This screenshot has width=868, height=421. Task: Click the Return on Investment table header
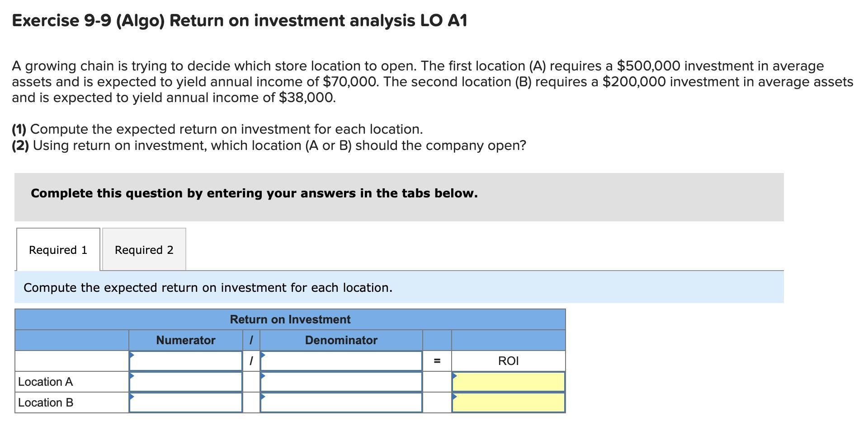[290, 319]
